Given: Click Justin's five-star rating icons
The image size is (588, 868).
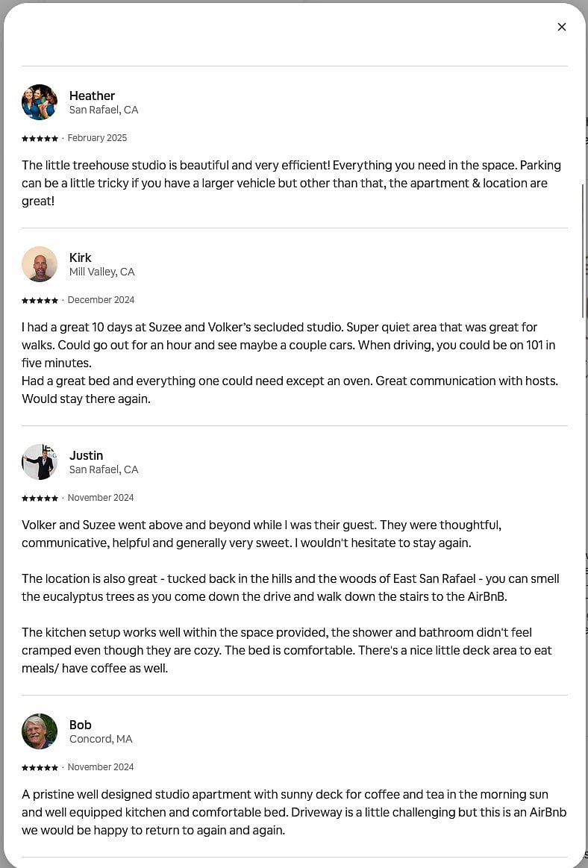Looking at the screenshot, I should 40,498.
